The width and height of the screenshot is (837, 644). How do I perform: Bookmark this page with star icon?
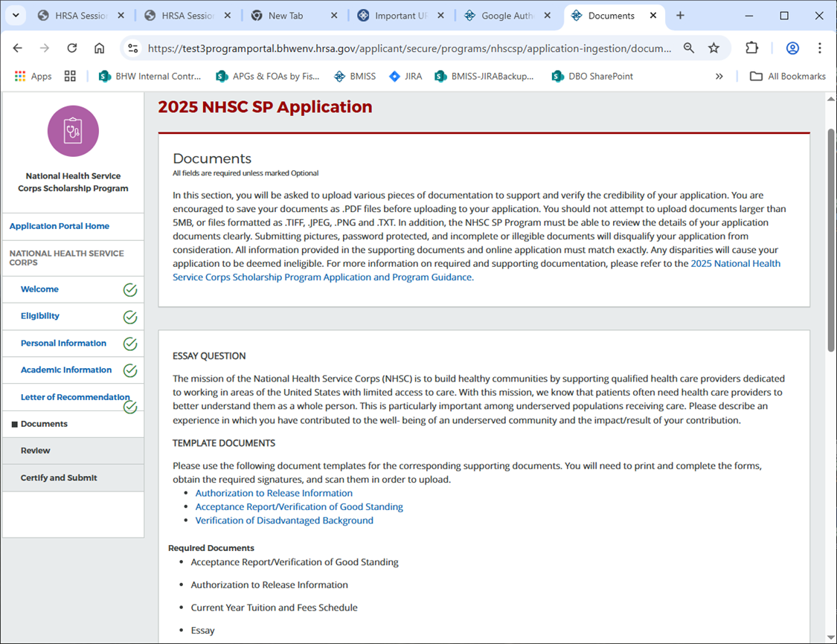click(713, 48)
